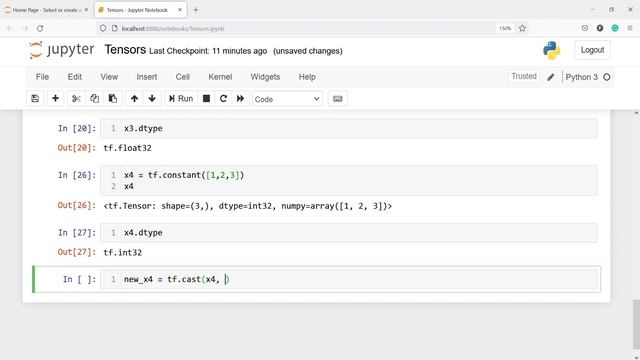Open the browser application menu
The height and width of the screenshot is (360, 640).
(630, 28)
